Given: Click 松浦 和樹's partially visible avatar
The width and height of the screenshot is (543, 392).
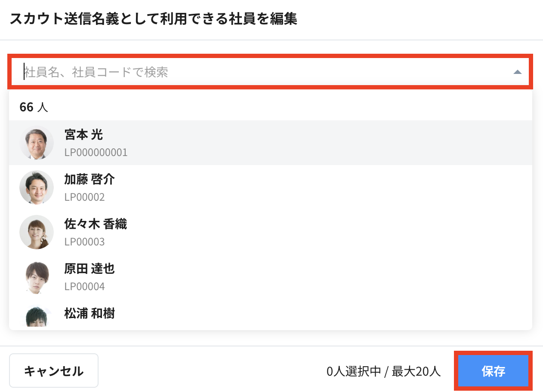Looking at the screenshot, I should pos(37,316).
